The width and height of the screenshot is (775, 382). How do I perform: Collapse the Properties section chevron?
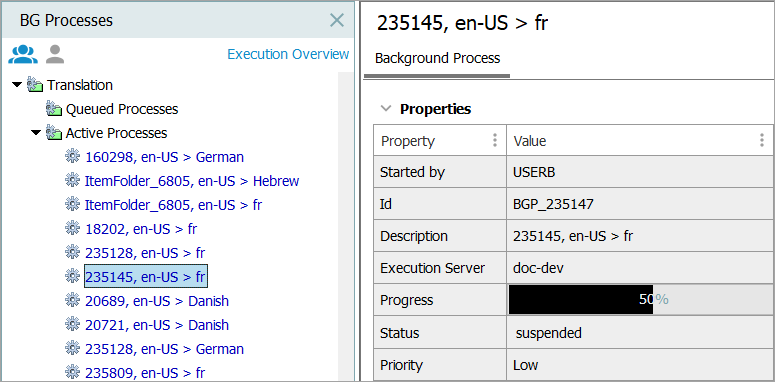(386, 109)
